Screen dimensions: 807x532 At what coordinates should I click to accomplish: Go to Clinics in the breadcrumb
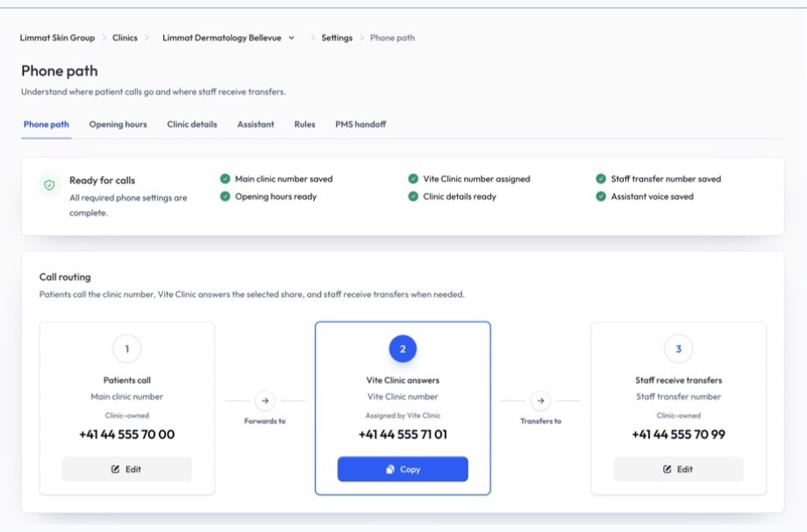click(125, 38)
